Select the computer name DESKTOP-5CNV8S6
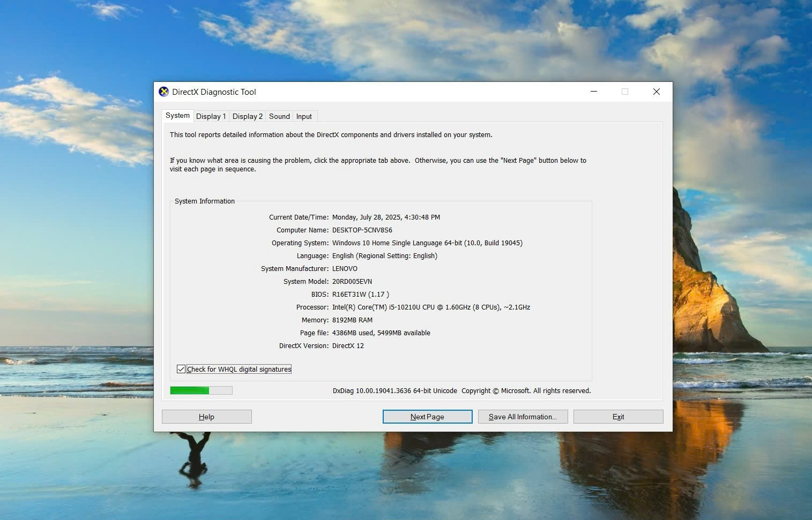The width and height of the screenshot is (812, 520). tap(362, 230)
